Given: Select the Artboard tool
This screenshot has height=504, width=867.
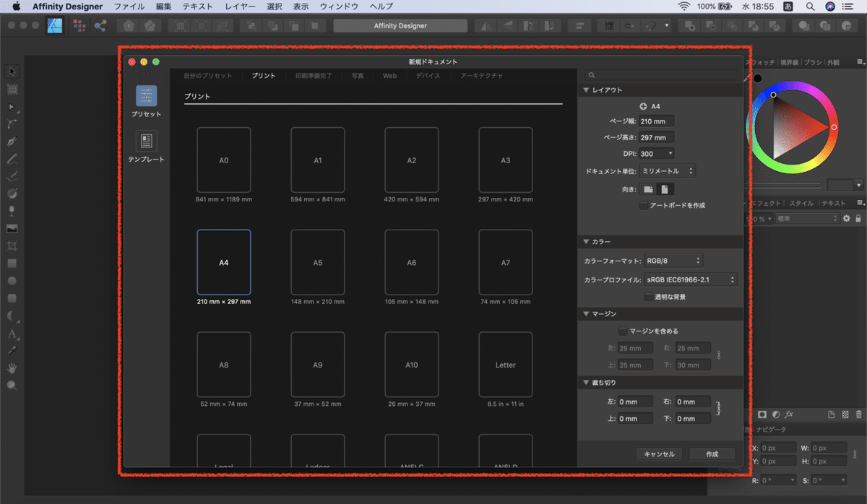Looking at the screenshot, I should click(12, 89).
